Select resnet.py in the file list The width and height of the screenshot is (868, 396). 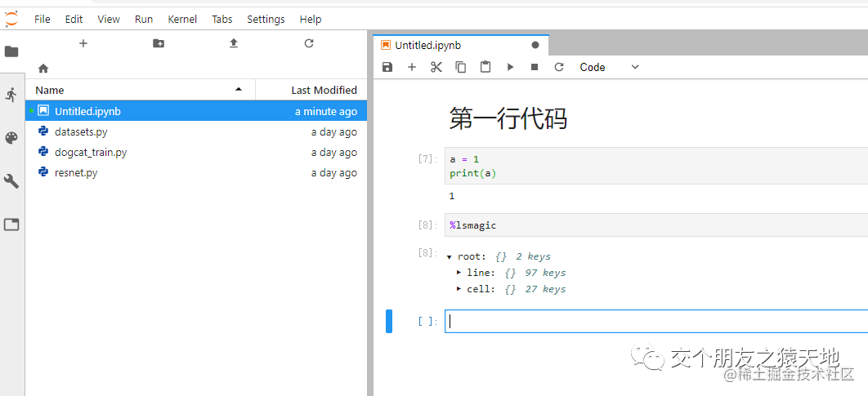click(196, 172)
